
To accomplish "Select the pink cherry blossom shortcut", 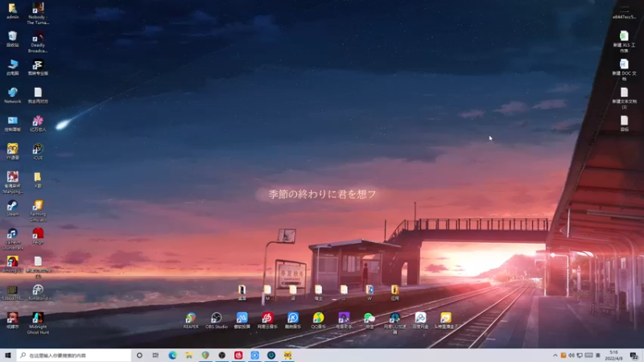I will pyautogui.click(x=38, y=124).
